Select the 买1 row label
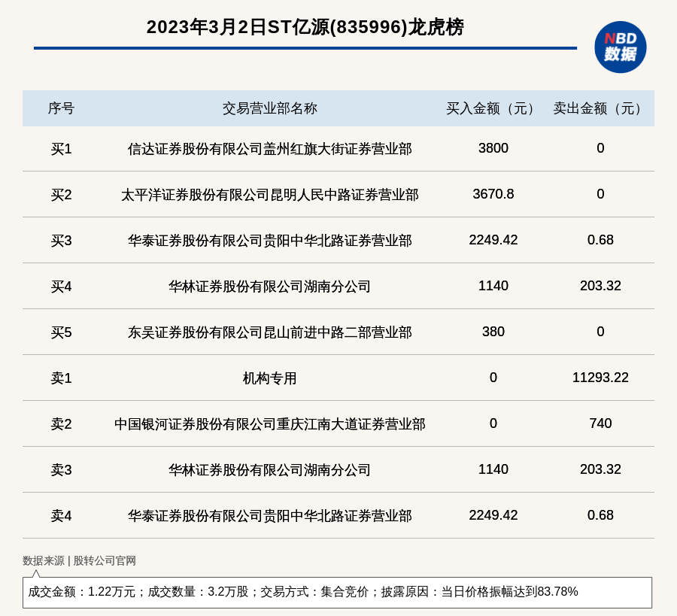Viewport: 677px width, 616px height. (x=61, y=149)
